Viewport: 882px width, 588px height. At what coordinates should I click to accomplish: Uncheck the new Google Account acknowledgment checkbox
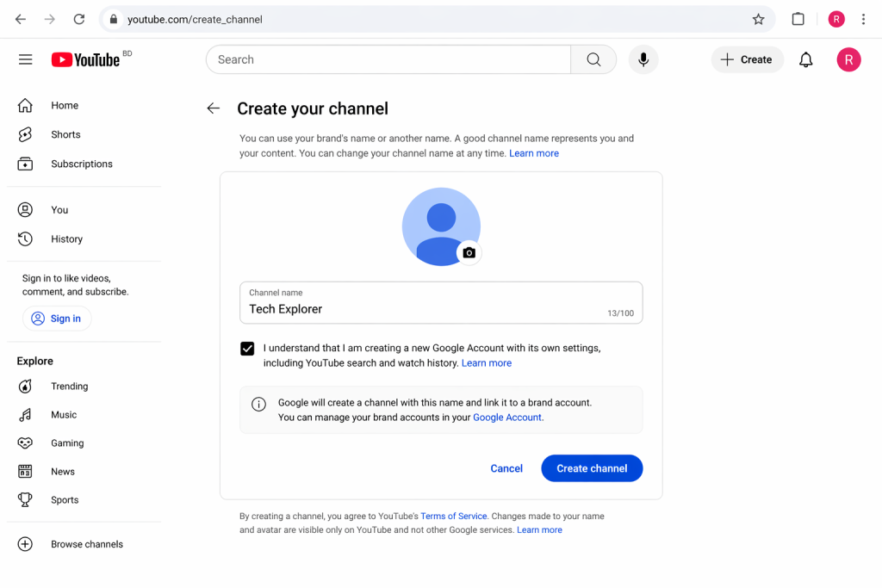pos(247,349)
